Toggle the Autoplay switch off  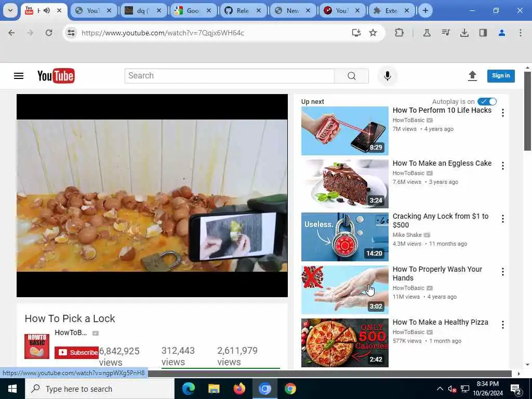click(x=487, y=101)
